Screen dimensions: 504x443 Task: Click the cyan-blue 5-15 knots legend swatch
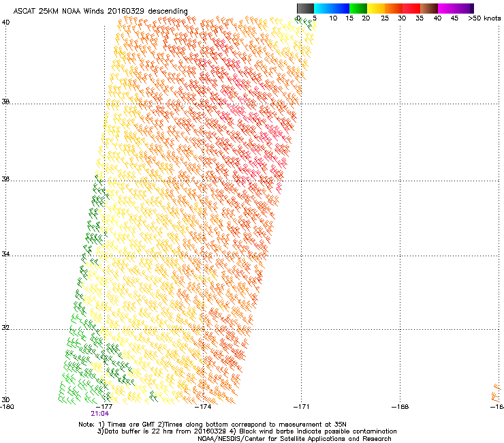pyautogui.click(x=332, y=8)
